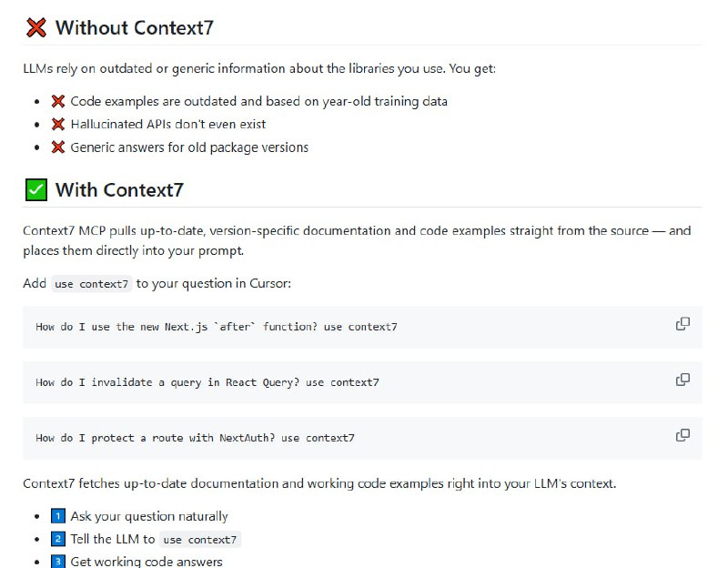Click inline 'use context7' in Tell the LLM bullet
Image resolution: width=728 pixels, height=568 pixels.
tap(200, 540)
